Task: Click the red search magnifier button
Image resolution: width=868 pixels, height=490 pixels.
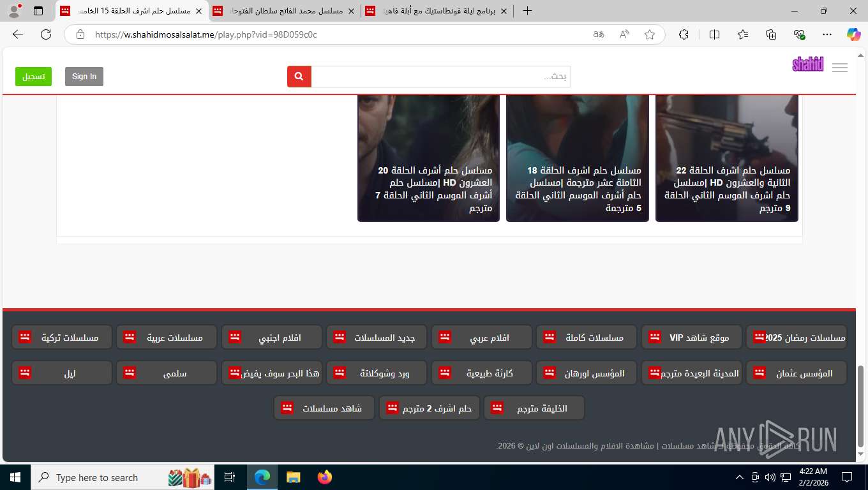Action: coord(299,77)
